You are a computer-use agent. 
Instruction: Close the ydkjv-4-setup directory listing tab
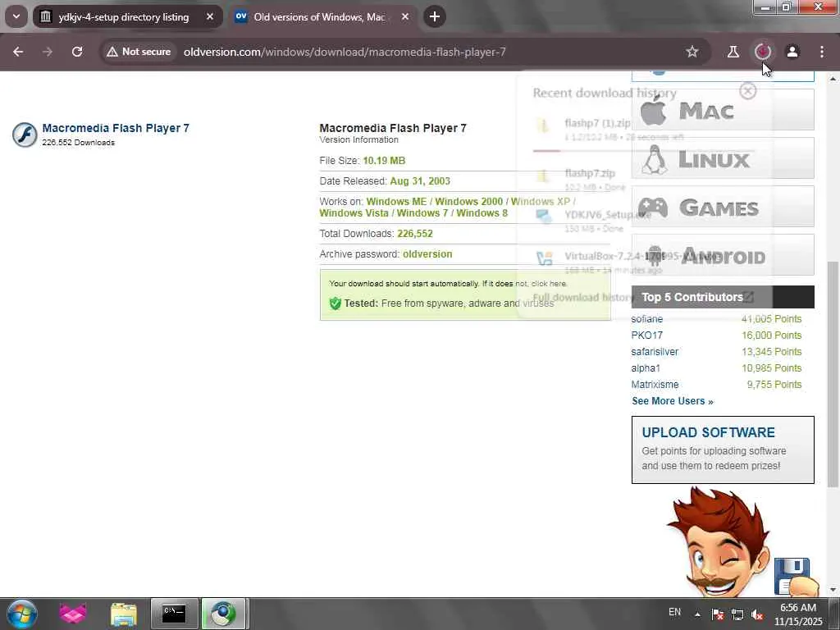(210, 17)
